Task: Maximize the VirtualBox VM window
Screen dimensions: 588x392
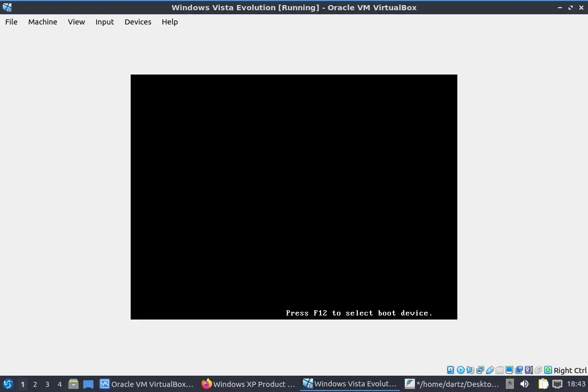Action: pos(571,8)
